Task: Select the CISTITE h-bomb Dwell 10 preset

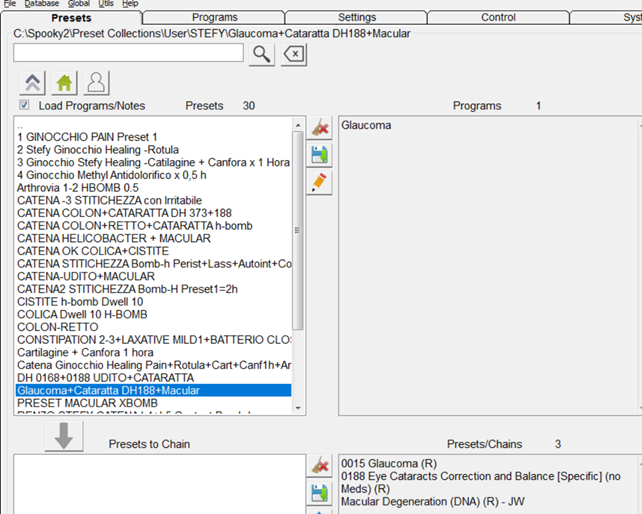Action: 80,301
